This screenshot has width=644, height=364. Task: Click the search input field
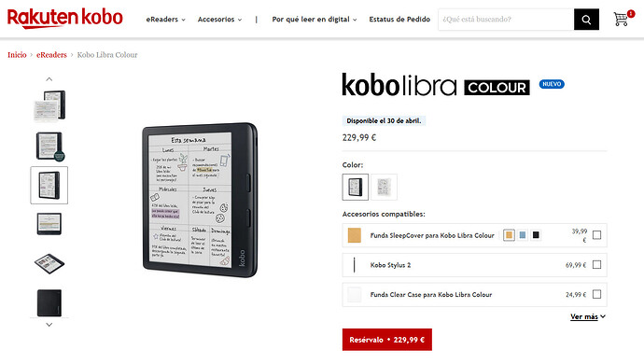(506, 20)
